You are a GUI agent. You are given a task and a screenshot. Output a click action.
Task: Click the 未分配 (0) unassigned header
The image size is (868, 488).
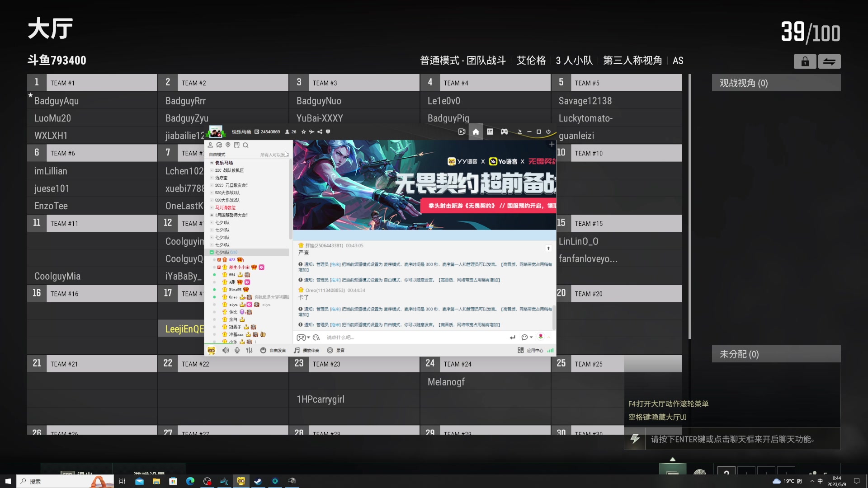(x=776, y=354)
